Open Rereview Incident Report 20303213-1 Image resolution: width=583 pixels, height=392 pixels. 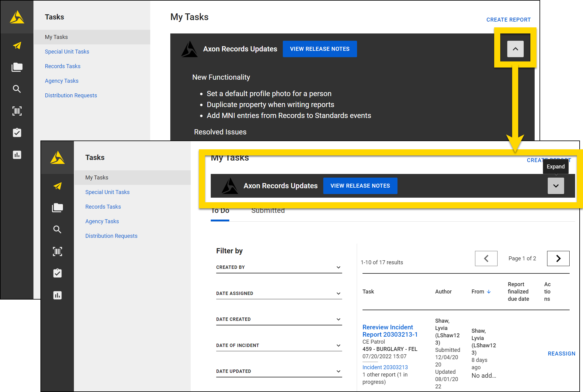tap(390, 331)
